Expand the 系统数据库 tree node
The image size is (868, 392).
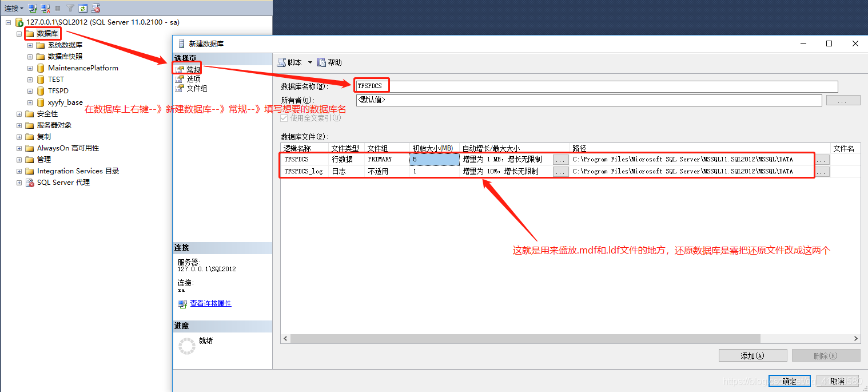coord(30,45)
